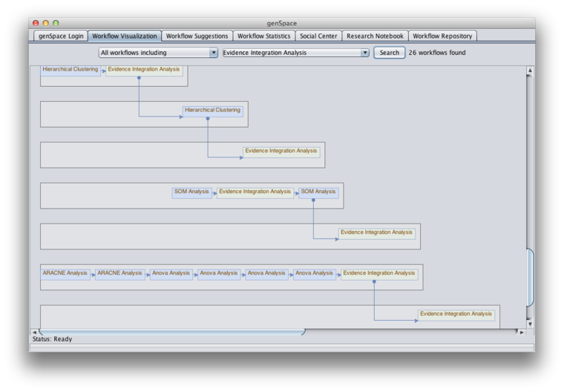Click horizontal scrollbar left arrow

[x=34, y=332]
